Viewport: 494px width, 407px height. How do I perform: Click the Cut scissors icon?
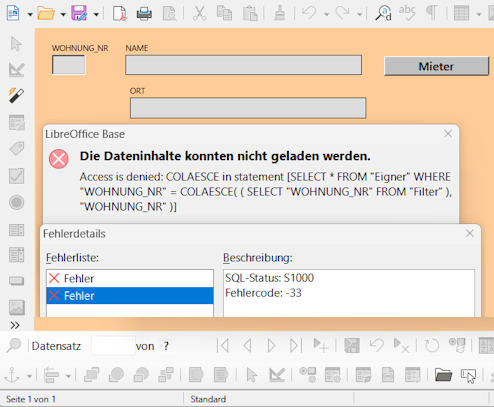click(x=199, y=13)
